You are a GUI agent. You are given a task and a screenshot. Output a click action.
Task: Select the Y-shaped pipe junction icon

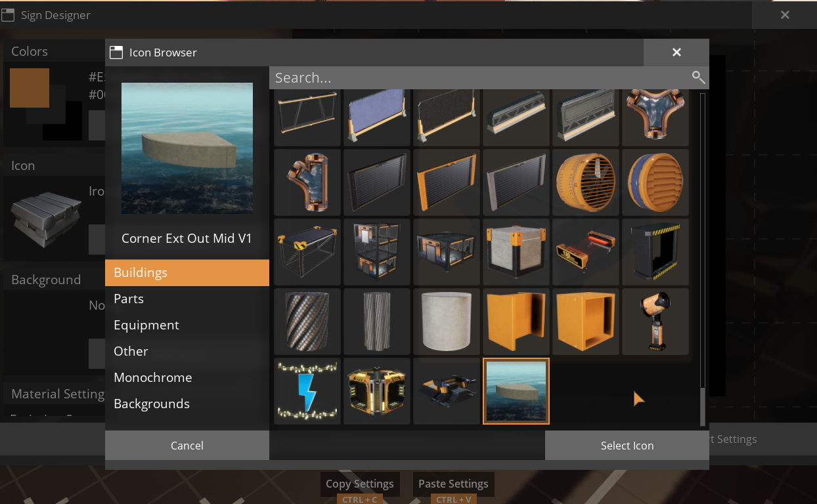coord(307,182)
